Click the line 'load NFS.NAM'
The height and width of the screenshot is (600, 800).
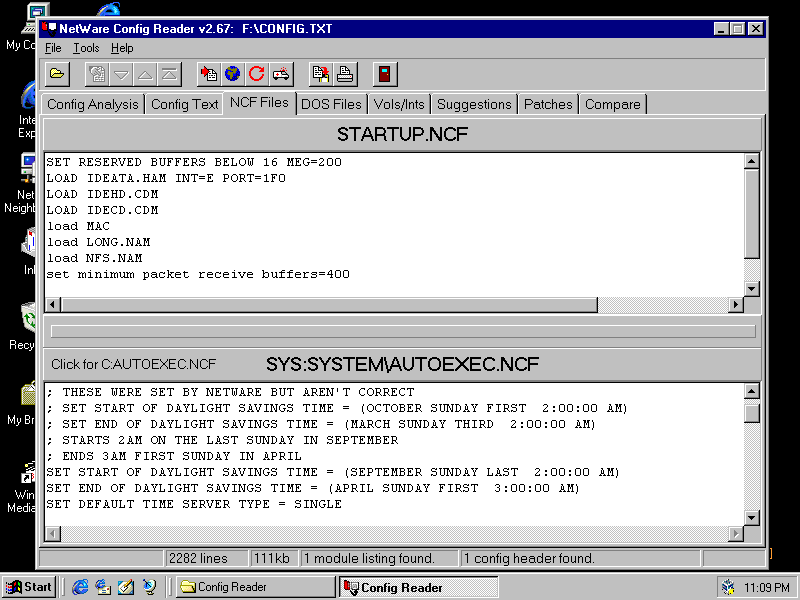pos(94,258)
